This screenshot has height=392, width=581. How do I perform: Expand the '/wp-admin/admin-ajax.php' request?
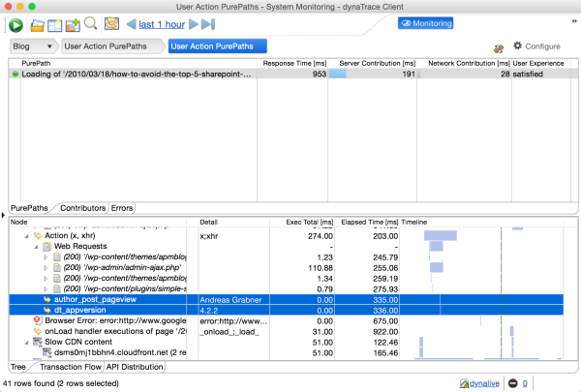point(46,268)
